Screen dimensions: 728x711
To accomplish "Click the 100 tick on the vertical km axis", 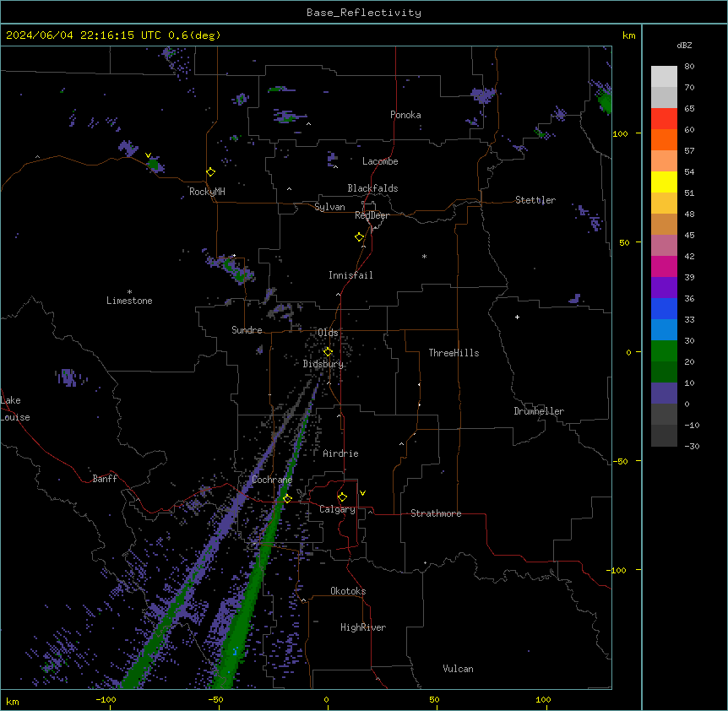I will 620,133.
